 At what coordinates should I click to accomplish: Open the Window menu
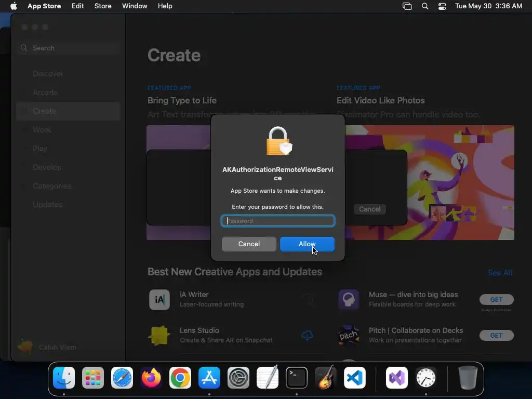135,6
